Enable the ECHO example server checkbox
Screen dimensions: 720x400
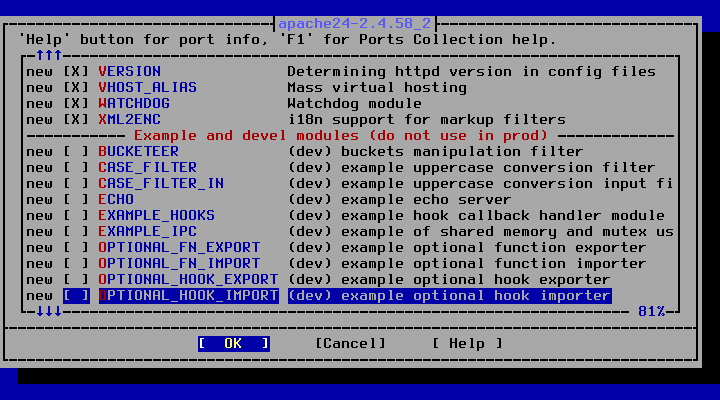click(x=76, y=200)
